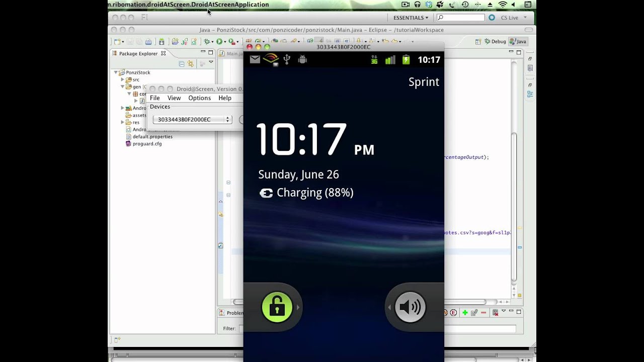The height and width of the screenshot is (362, 644).
Task: Open the Help menu in Droid@Screen
Action: click(225, 98)
